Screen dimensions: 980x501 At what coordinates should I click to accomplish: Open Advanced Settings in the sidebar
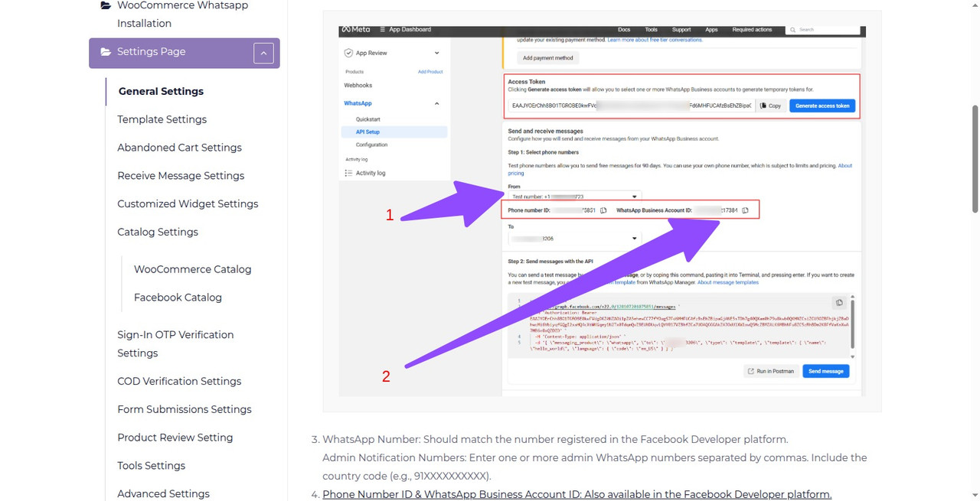tap(163, 494)
